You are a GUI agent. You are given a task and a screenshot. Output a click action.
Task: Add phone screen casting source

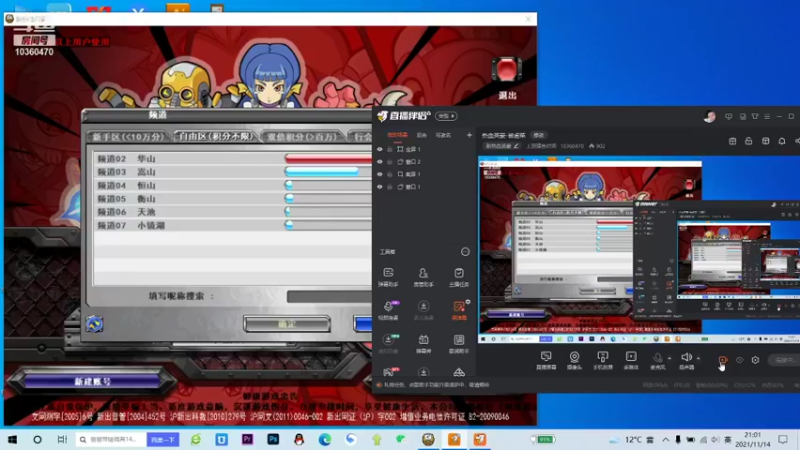(603, 360)
